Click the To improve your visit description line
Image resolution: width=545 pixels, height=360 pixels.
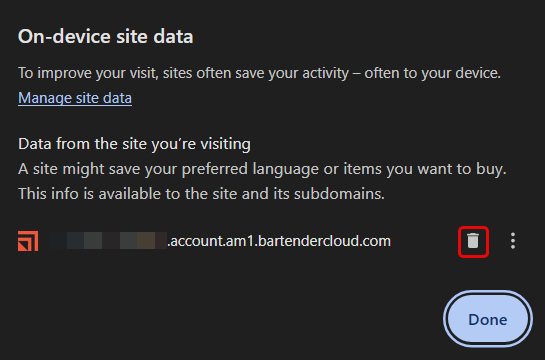click(x=259, y=73)
